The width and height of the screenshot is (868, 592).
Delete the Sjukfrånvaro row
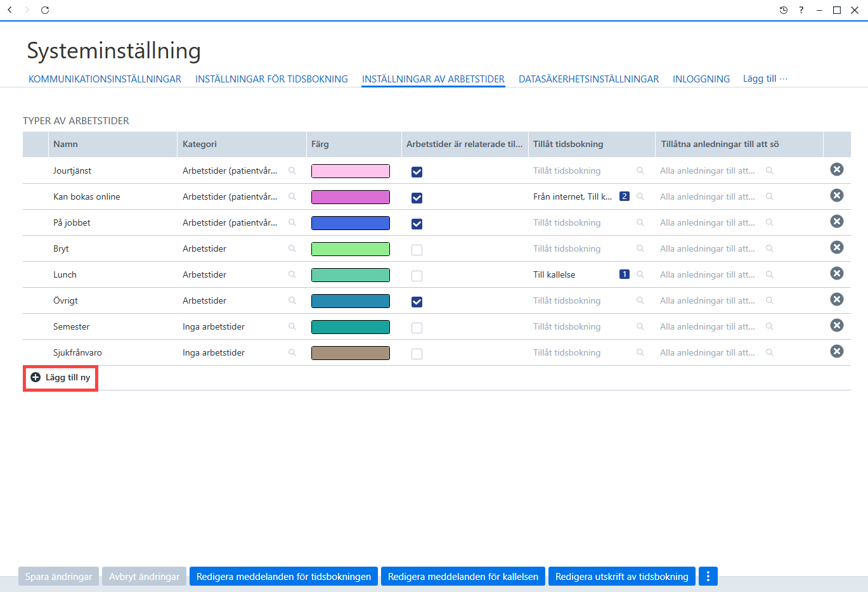pyautogui.click(x=837, y=351)
